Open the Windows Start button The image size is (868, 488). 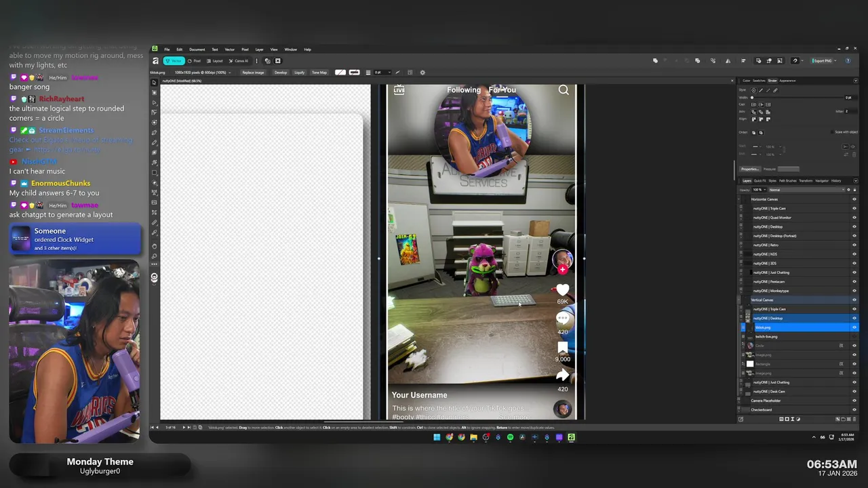[437, 437]
